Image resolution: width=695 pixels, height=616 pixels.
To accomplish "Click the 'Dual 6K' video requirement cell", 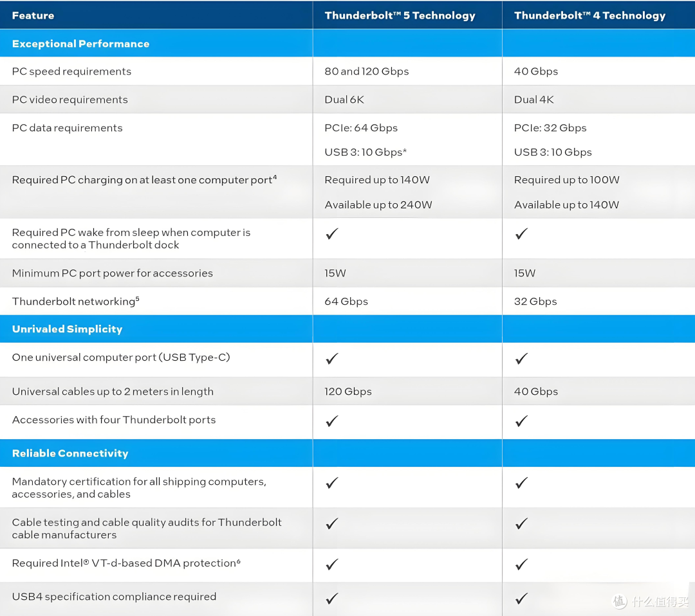I will [x=344, y=100].
